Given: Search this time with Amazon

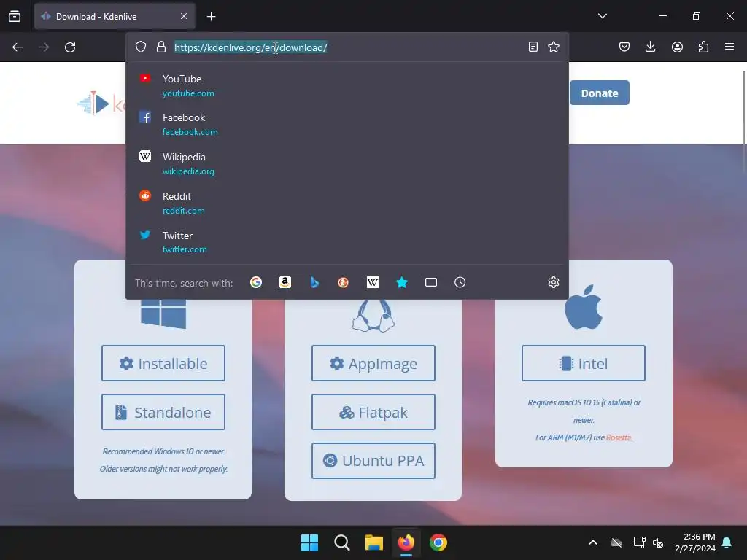Looking at the screenshot, I should 285,282.
